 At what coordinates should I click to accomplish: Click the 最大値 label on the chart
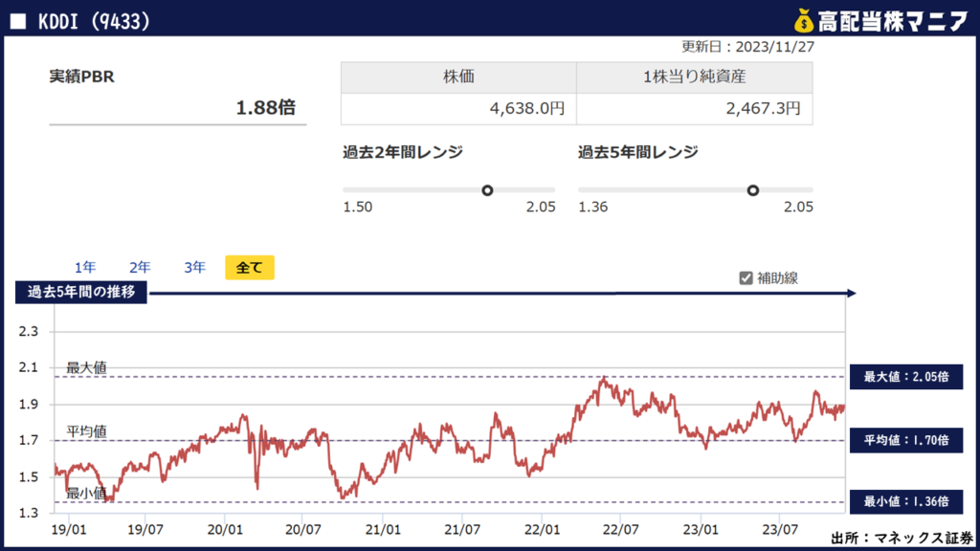point(86,368)
